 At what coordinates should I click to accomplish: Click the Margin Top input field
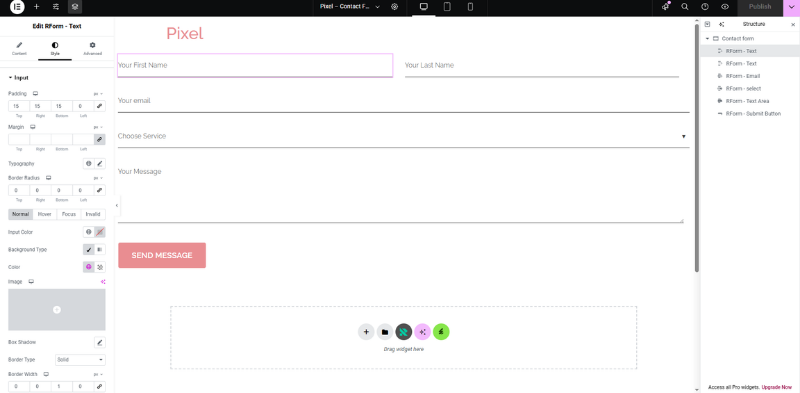[x=19, y=139]
